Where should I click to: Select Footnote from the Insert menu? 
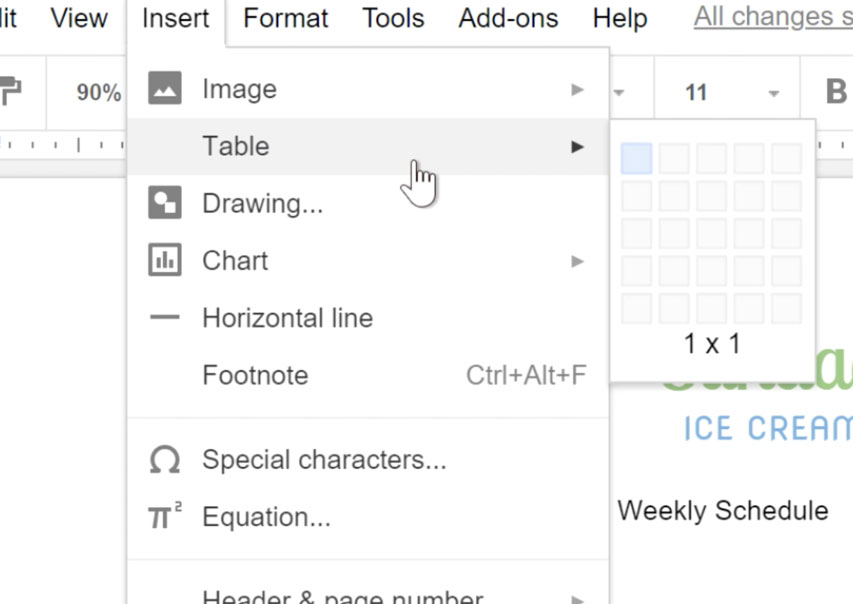256,375
